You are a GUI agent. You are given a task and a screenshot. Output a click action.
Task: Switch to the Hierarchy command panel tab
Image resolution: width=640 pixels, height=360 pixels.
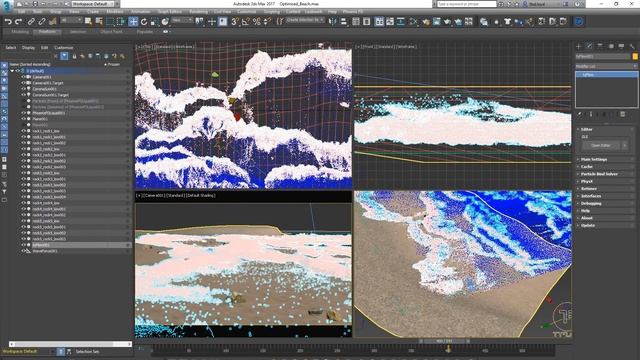[600, 46]
